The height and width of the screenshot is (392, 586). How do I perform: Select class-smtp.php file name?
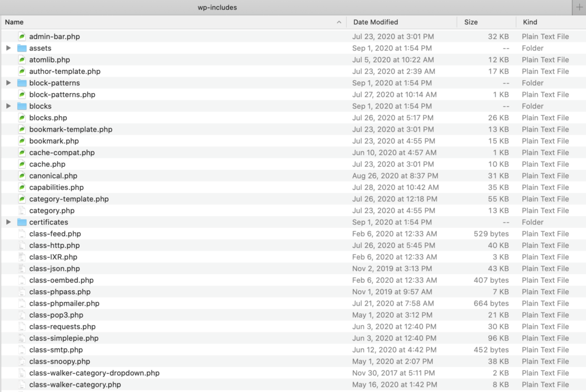[x=56, y=350]
